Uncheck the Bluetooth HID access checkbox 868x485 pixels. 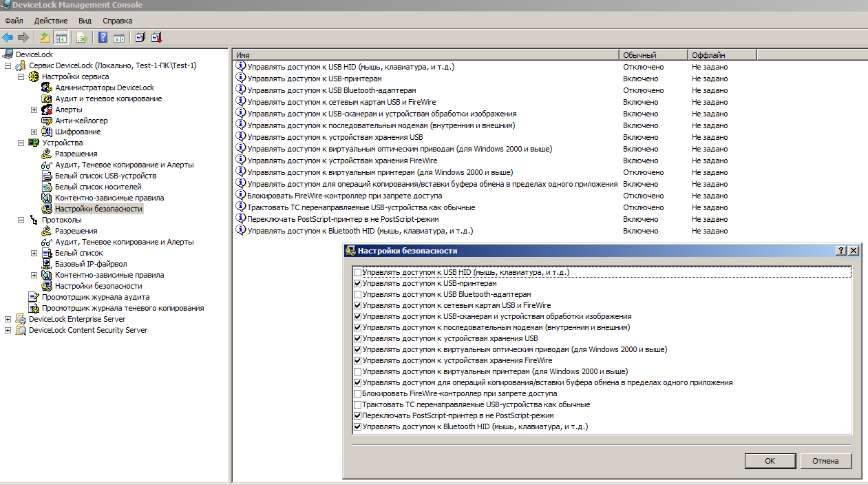pyautogui.click(x=357, y=427)
